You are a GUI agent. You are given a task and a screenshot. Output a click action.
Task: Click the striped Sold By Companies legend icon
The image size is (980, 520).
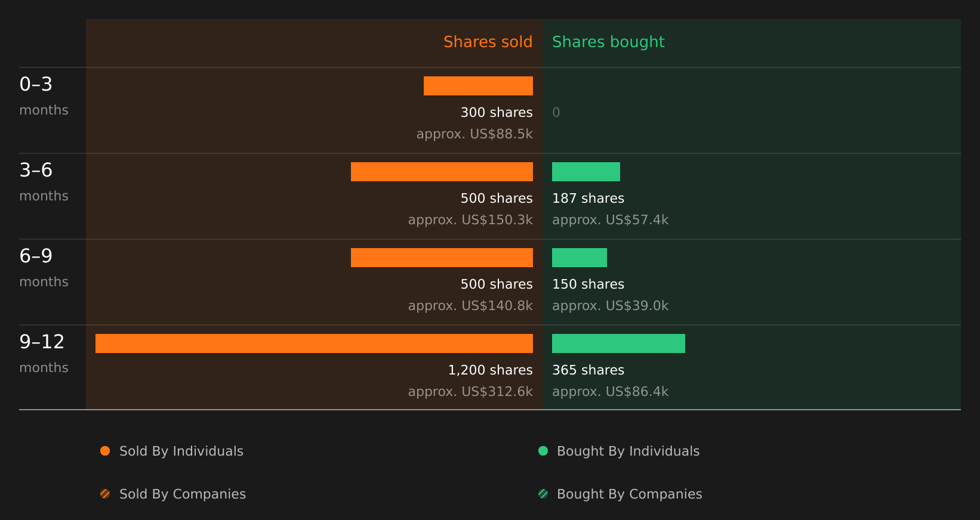tap(105, 494)
